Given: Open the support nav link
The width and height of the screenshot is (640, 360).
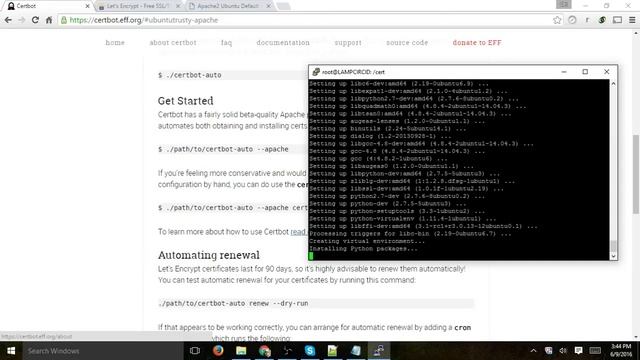Looking at the screenshot, I should click(348, 42).
